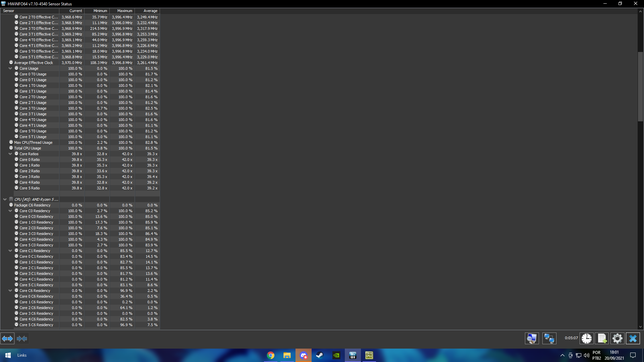Open CPU-Z from the taskbar

(x=369, y=355)
